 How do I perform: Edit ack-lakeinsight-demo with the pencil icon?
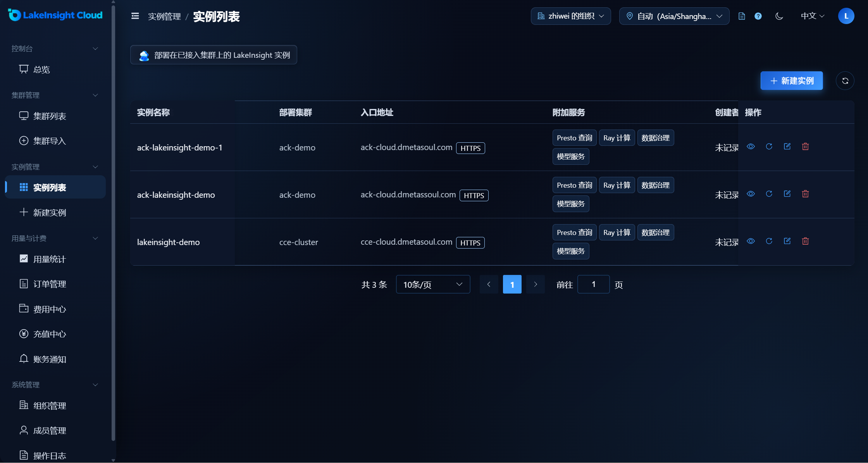[787, 194]
